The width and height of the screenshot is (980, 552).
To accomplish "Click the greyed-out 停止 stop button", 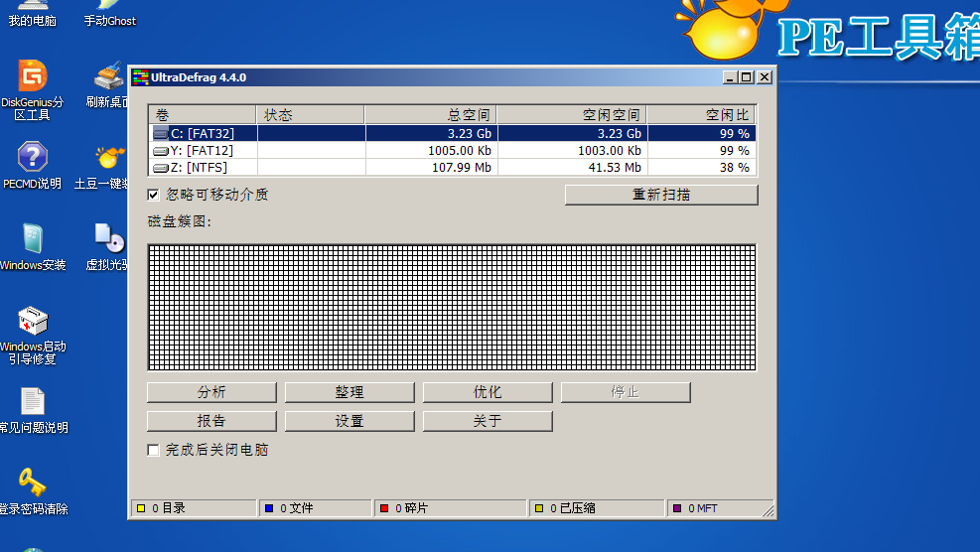I will pyautogui.click(x=626, y=392).
